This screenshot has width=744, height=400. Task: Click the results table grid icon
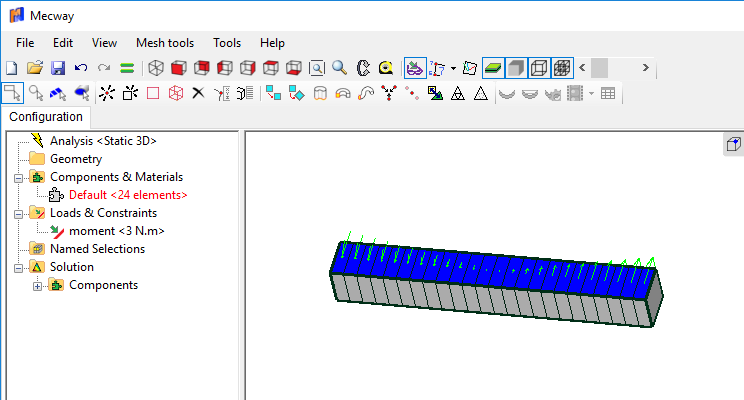(x=608, y=93)
